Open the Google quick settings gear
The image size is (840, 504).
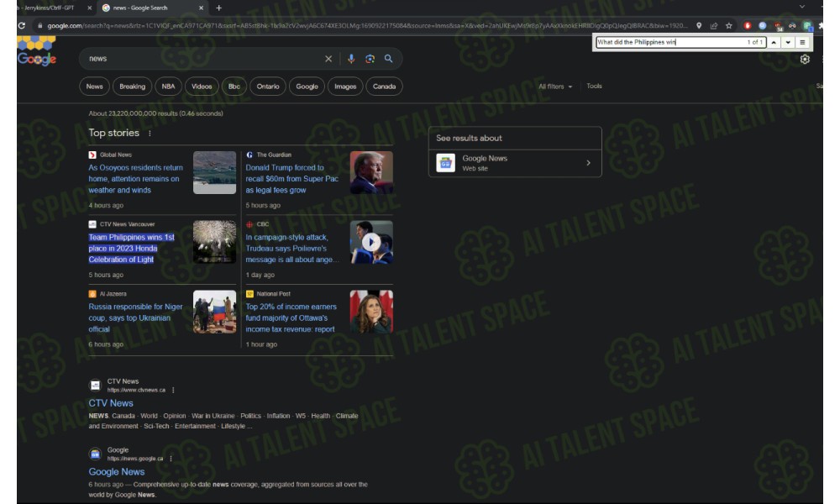pos(805,60)
